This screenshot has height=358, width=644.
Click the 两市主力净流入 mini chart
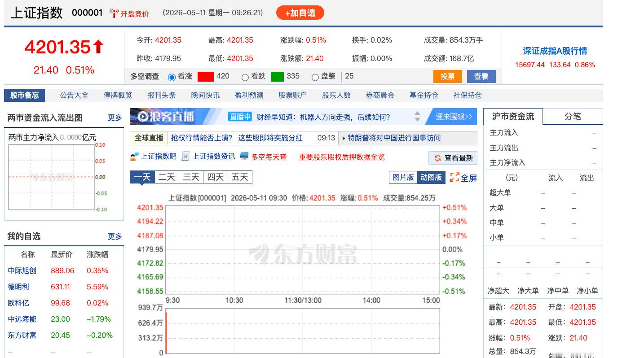[51, 177]
